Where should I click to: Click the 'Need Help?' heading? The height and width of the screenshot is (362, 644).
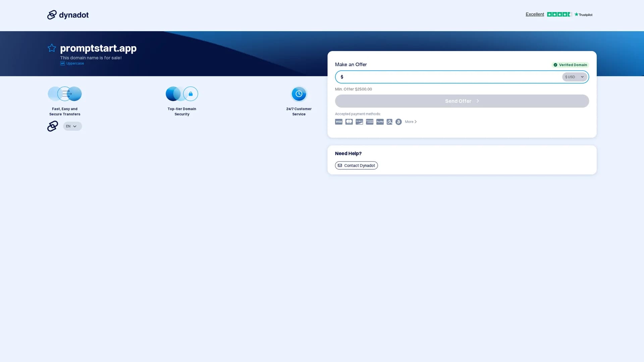(348, 154)
